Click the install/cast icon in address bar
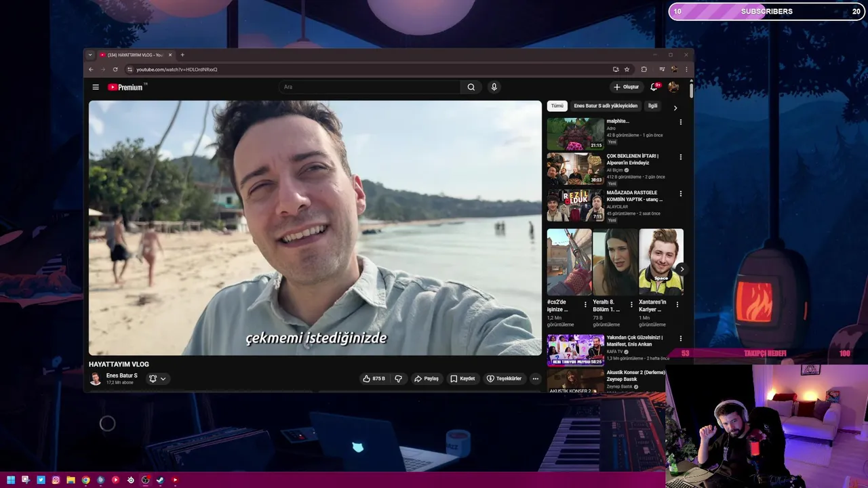 pos(616,69)
